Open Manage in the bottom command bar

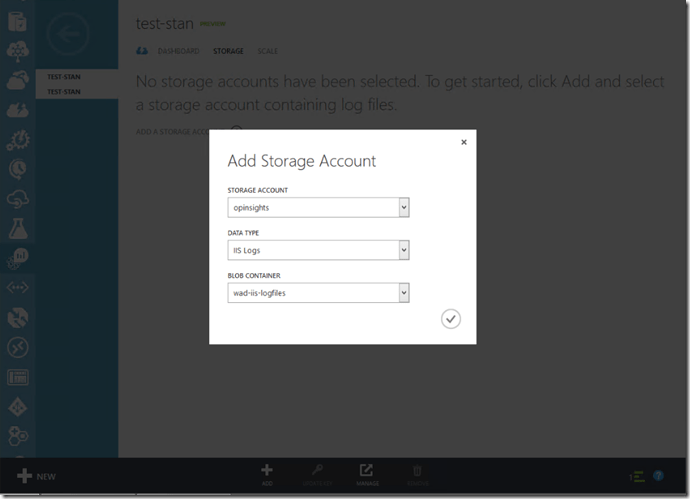367,472
